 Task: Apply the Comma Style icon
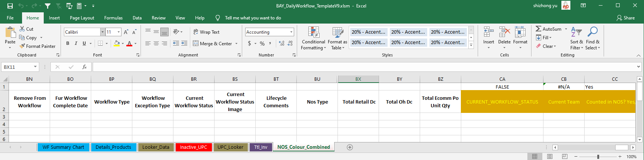tap(270, 43)
